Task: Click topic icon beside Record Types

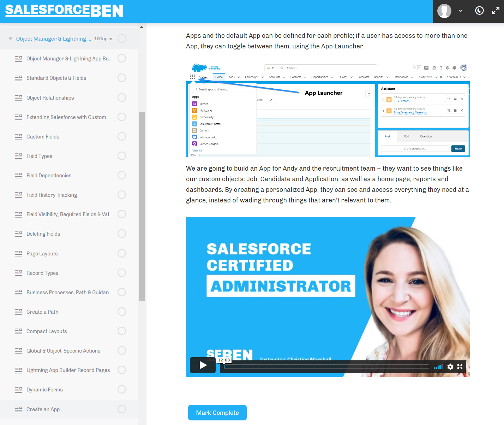Action: click(x=19, y=273)
